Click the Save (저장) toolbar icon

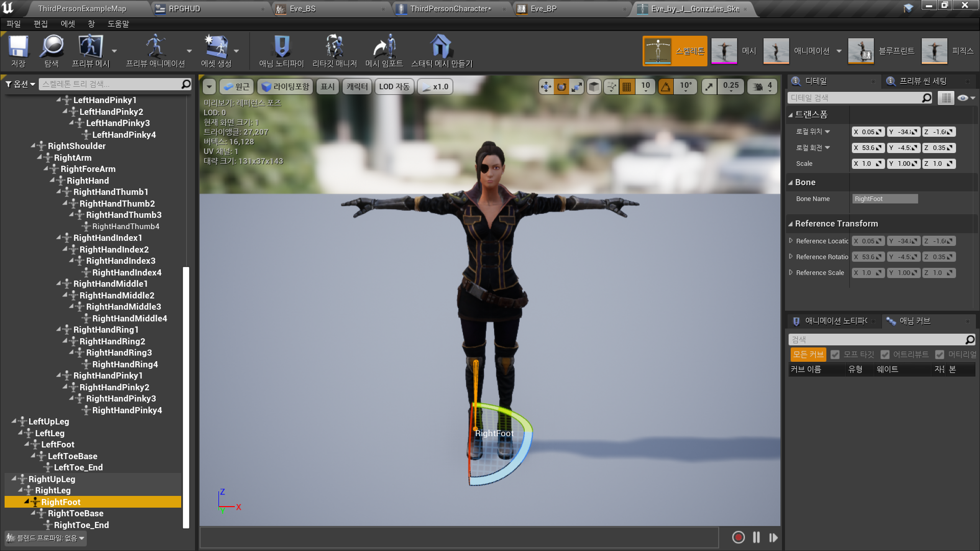(18, 47)
